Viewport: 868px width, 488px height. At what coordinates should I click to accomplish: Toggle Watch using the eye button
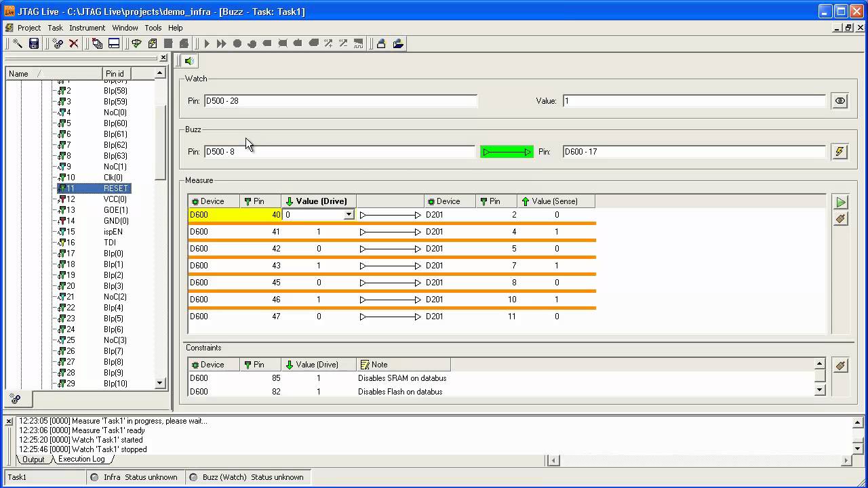[x=840, y=101]
